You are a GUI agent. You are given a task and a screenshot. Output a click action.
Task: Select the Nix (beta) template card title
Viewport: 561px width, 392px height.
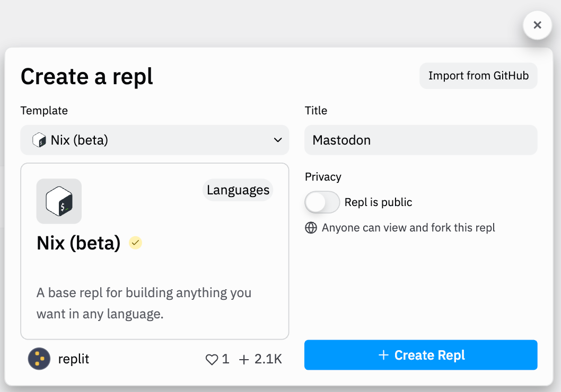78,243
